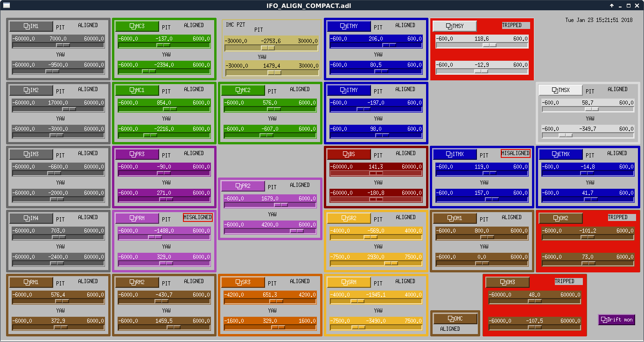
Task: Click the OMC display button
Action: click(x=455, y=319)
